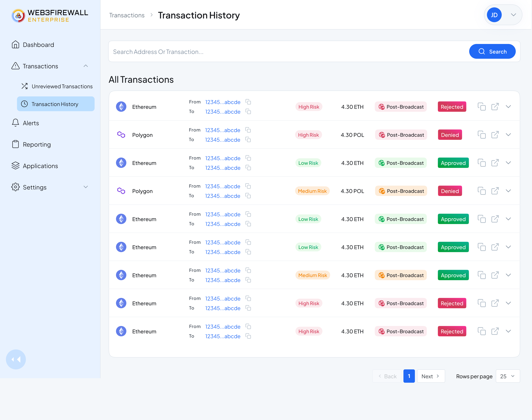Viewport: 532px width, 420px height.
Task: Copy transaction of Polygon Medium Risk row
Action: tap(482, 191)
